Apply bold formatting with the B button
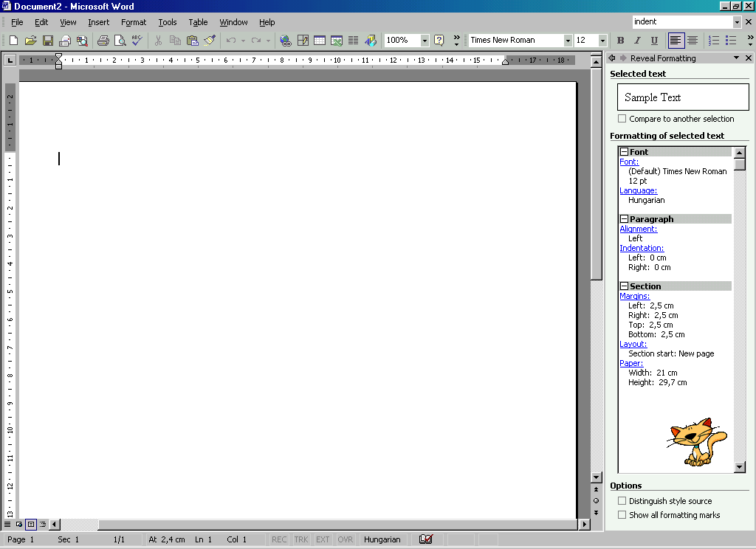This screenshot has width=756, height=549. pos(620,41)
